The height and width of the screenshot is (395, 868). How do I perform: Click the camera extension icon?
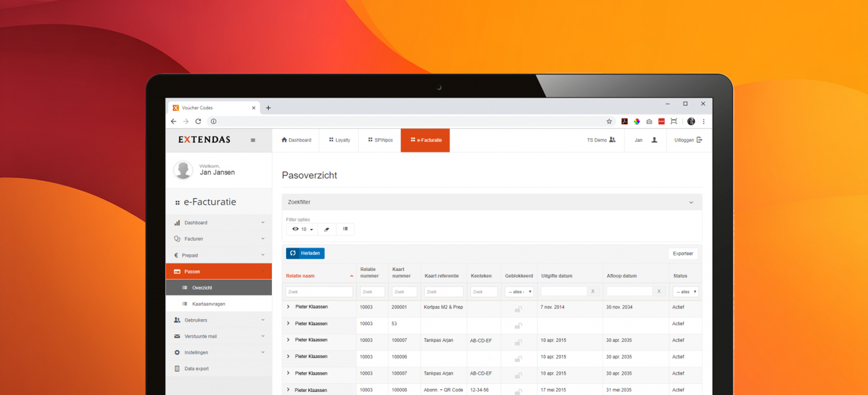point(649,122)
